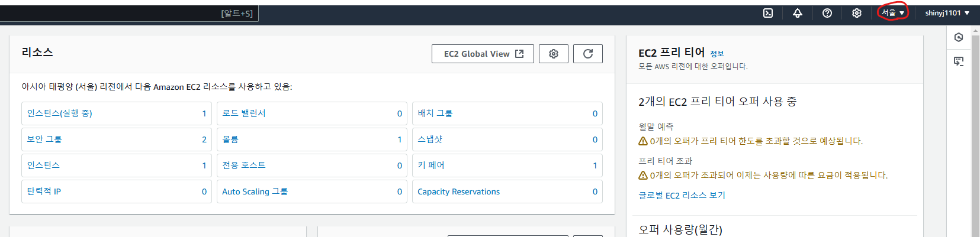Open Auto Scaling 그룹 resource link
Screen dimensions: 980x237
tap(255, 191)
